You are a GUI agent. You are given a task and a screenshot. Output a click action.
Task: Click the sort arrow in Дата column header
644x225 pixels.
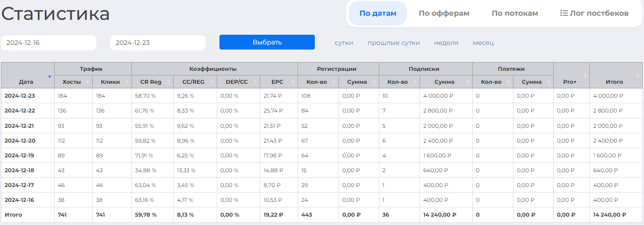[x=50, y=77]
